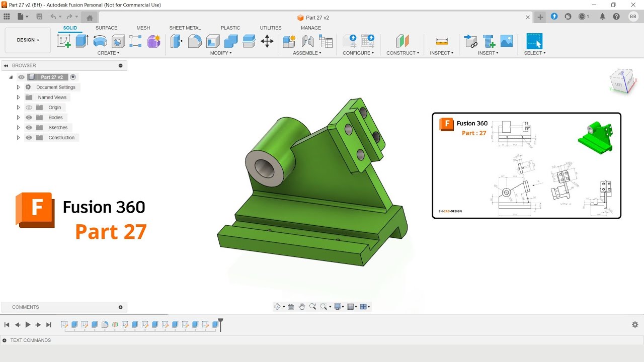Collapse the Browser panel
This screenshot has width=644, height=362.
(6, 65)
